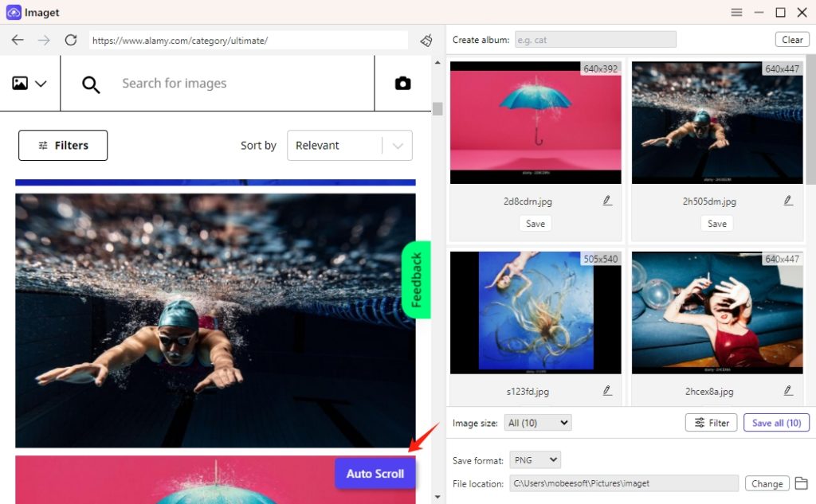Click the camera icon to search by image

402,83
